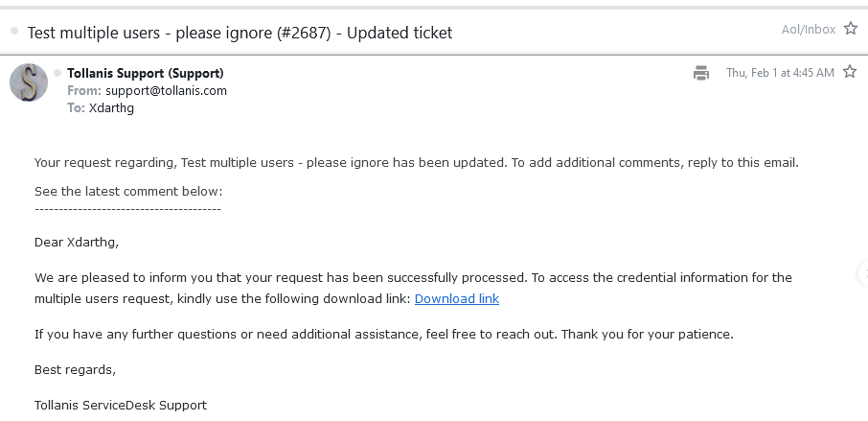Star the message dated Thu, Feb 1

(849, 72)
